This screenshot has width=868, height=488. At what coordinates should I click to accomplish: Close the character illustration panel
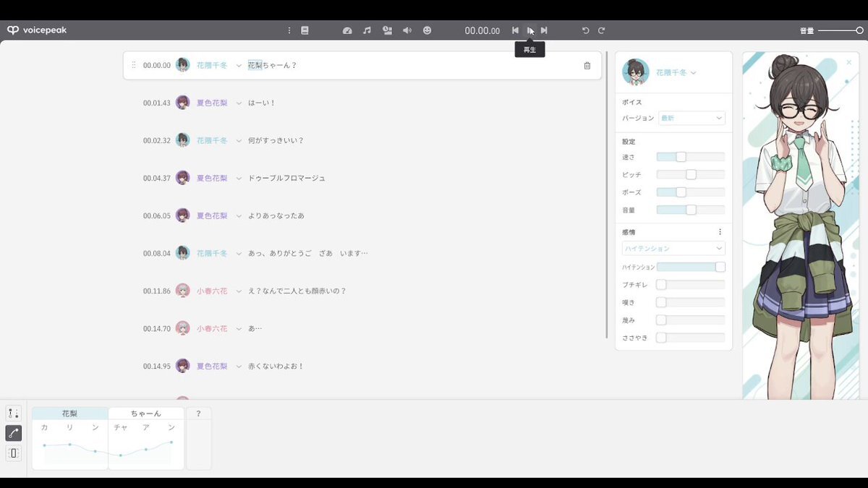(x=848, y=62)
